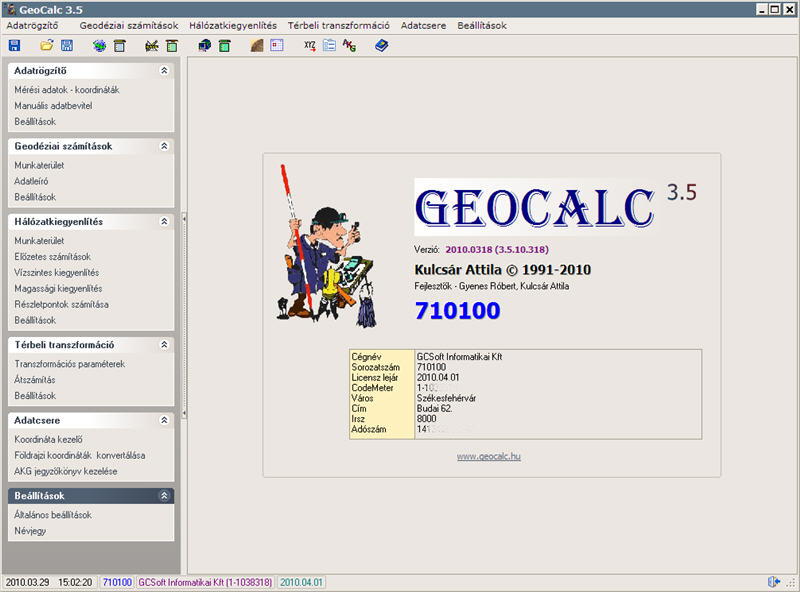Click the exit icon in the status bar
The image size is (800, 592).
773,582
